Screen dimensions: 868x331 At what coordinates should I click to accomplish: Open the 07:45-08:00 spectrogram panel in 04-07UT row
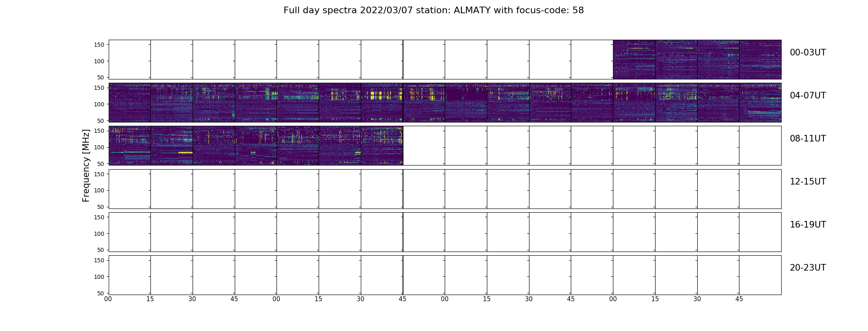point(761,103)
